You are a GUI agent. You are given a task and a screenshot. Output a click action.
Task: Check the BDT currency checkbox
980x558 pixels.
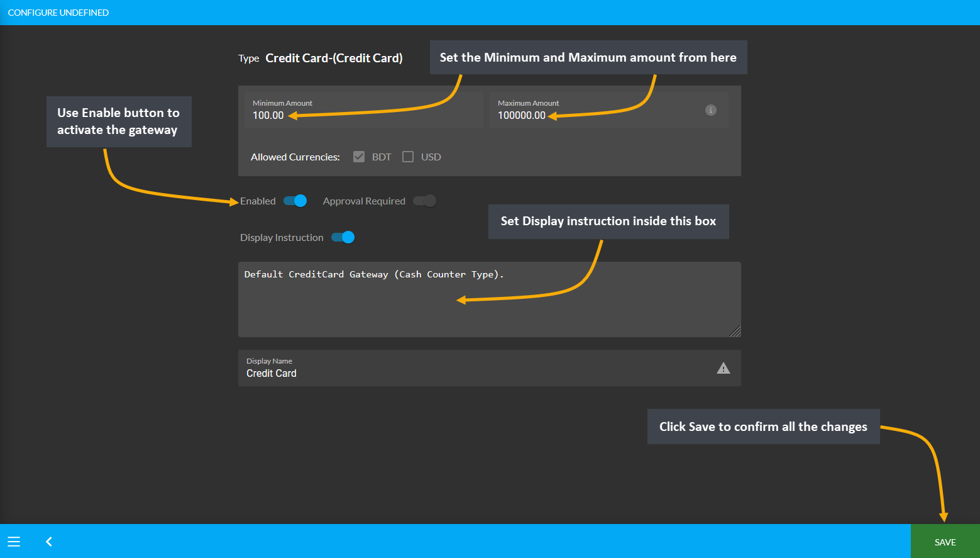coord(359,157)
